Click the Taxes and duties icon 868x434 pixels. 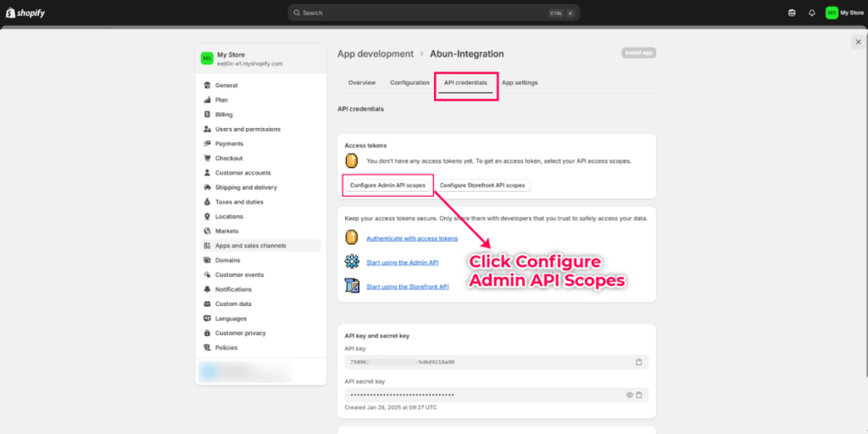click(x=207, y=202)
